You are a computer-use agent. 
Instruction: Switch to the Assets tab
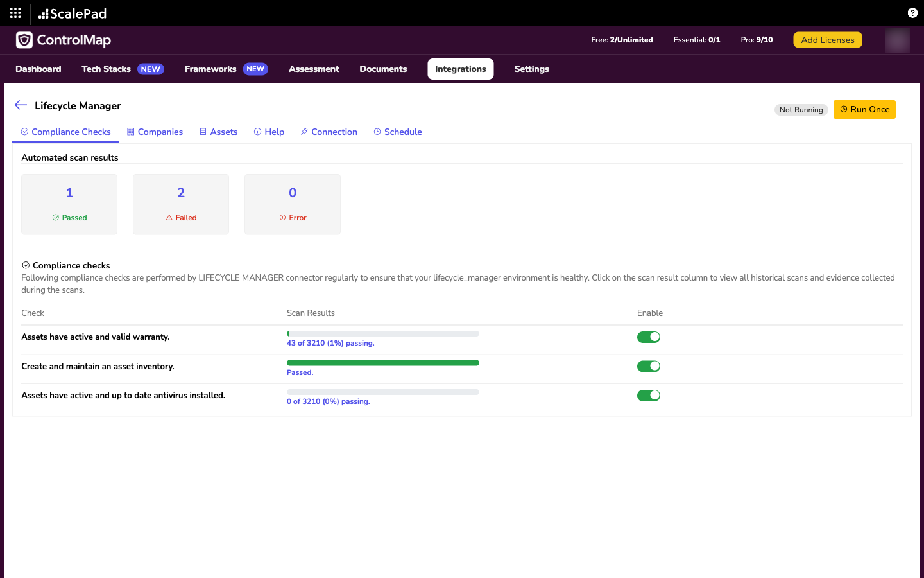(x=218, y=132)
